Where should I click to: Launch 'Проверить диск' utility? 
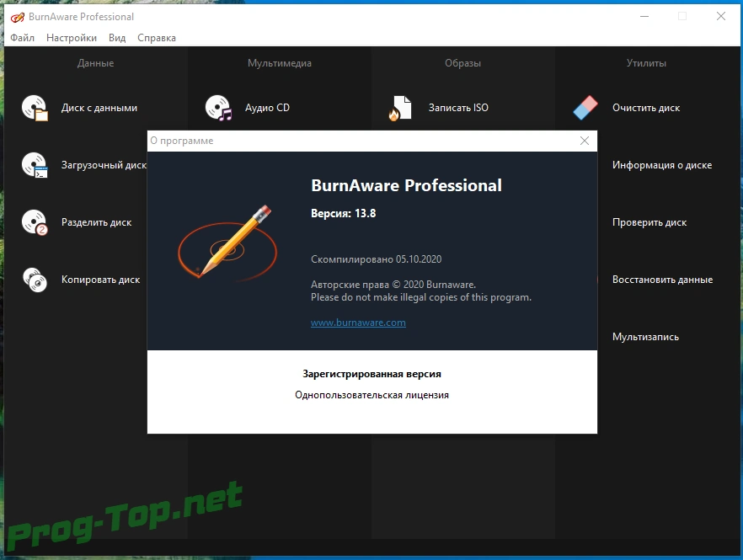pos(649,222)
